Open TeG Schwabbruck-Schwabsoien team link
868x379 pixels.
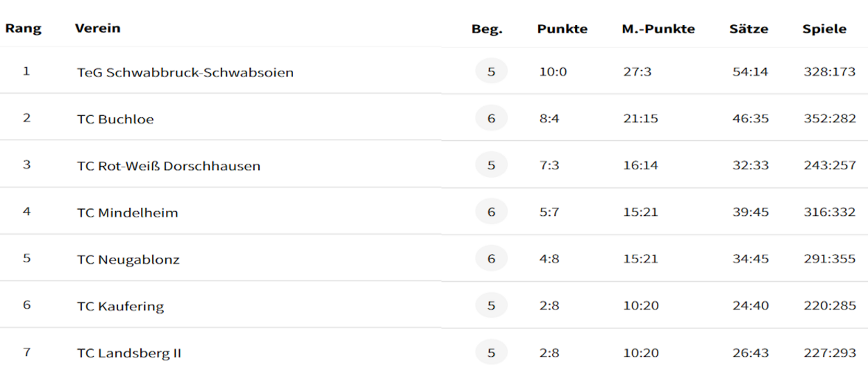tap(185, 72)
